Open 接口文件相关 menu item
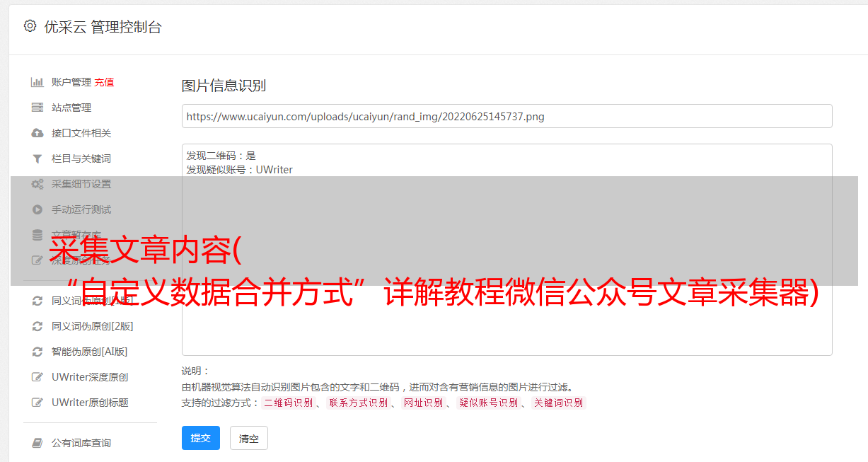 pos(81,133)
